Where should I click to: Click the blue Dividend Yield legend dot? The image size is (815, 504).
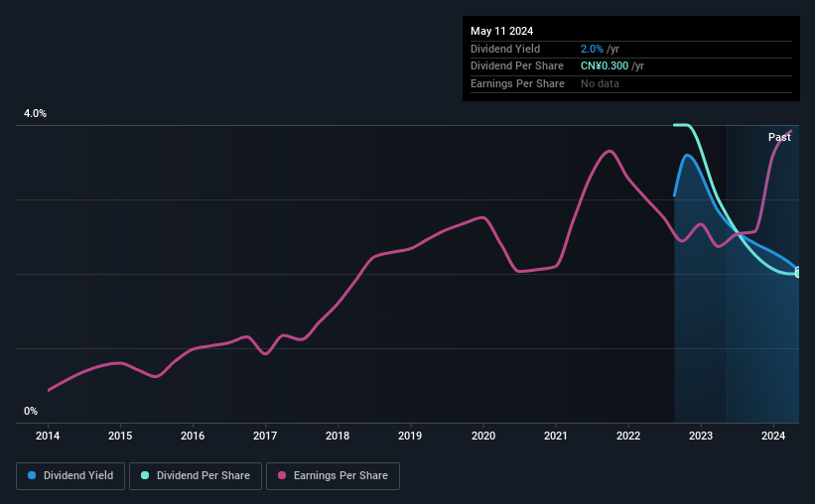click(x=32, y=476)
